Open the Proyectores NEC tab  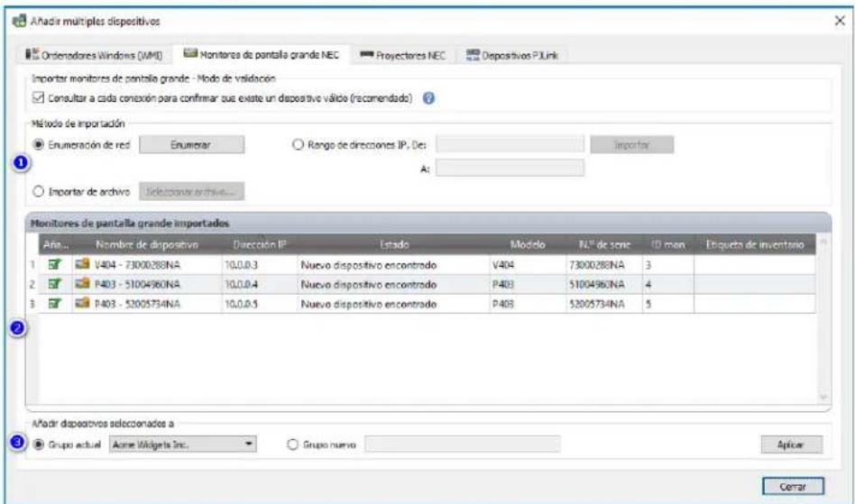pos(402,55)
